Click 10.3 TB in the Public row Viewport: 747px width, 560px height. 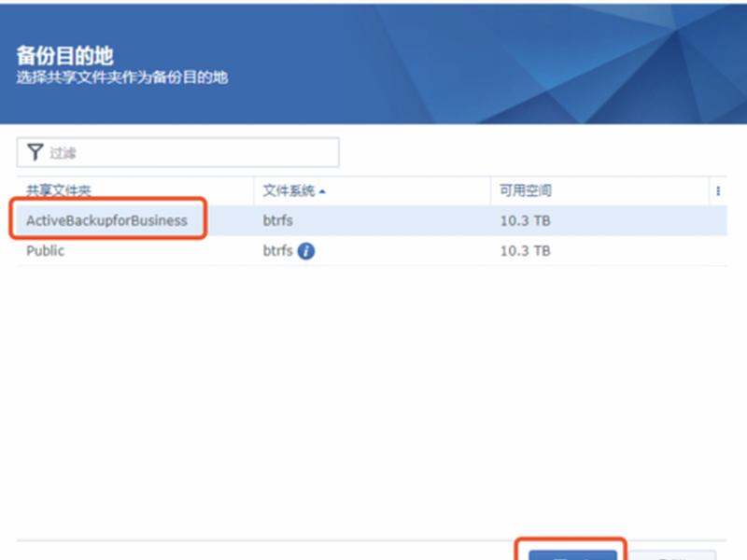pos(525,250)
